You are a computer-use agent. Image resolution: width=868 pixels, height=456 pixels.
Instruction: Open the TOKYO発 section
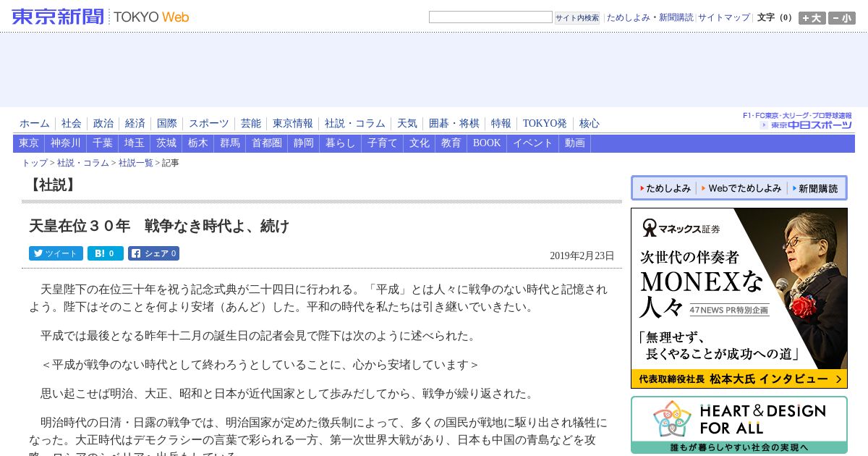[x=545, y=124]
